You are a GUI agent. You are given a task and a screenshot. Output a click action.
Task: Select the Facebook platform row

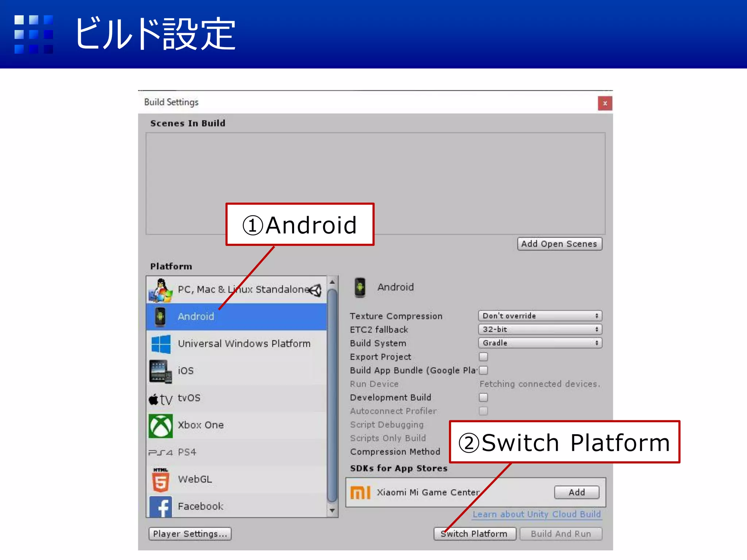(x=236, y=505)
